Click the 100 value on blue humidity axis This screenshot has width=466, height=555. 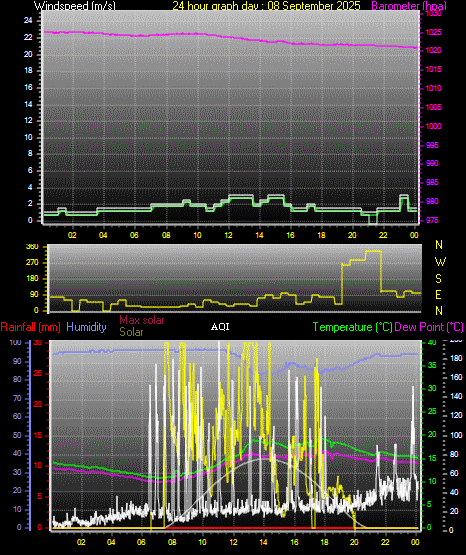pyautogui.click(x=16, y=343)
